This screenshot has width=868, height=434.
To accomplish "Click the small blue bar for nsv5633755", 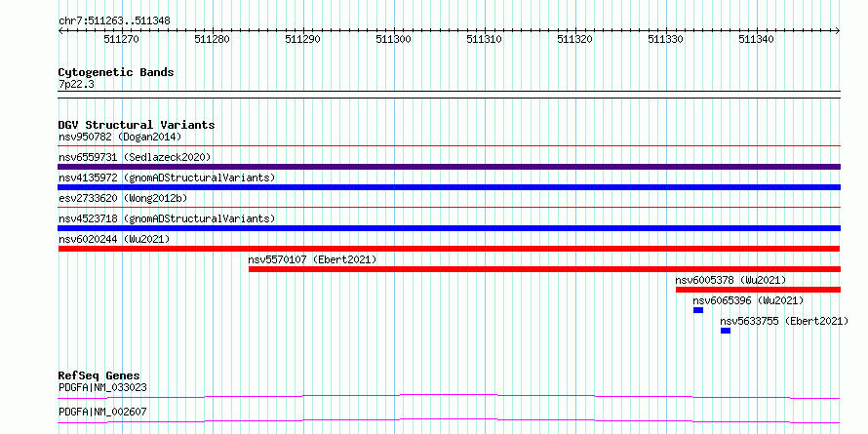I will 726,331.
